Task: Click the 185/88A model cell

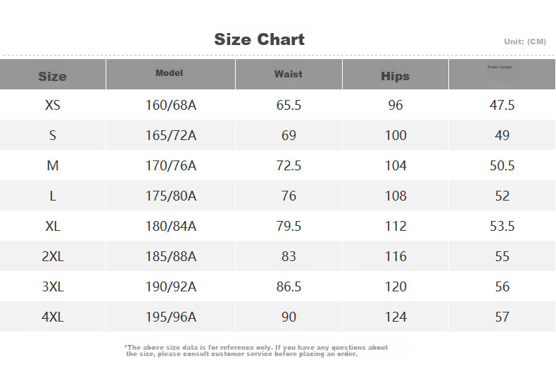Action: click(171, 256)
